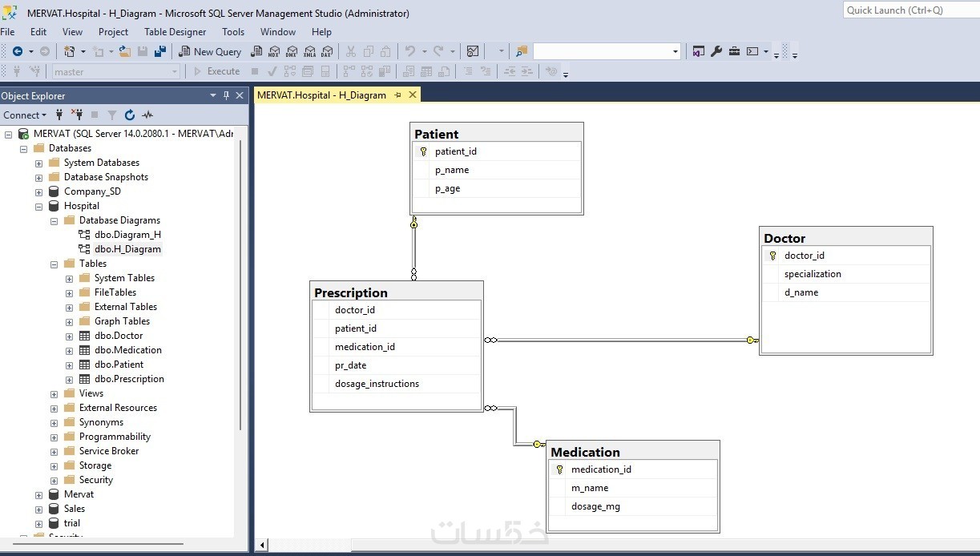980x556 pixels.
Task: Open the wide search combo box dropdown in the toolbar
Action: 676,51
